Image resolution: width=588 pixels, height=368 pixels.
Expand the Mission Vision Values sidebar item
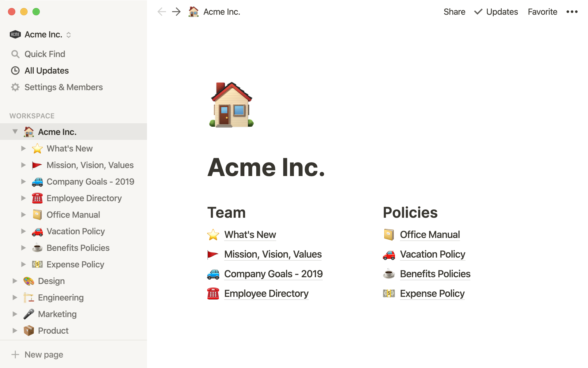[23, 164]
